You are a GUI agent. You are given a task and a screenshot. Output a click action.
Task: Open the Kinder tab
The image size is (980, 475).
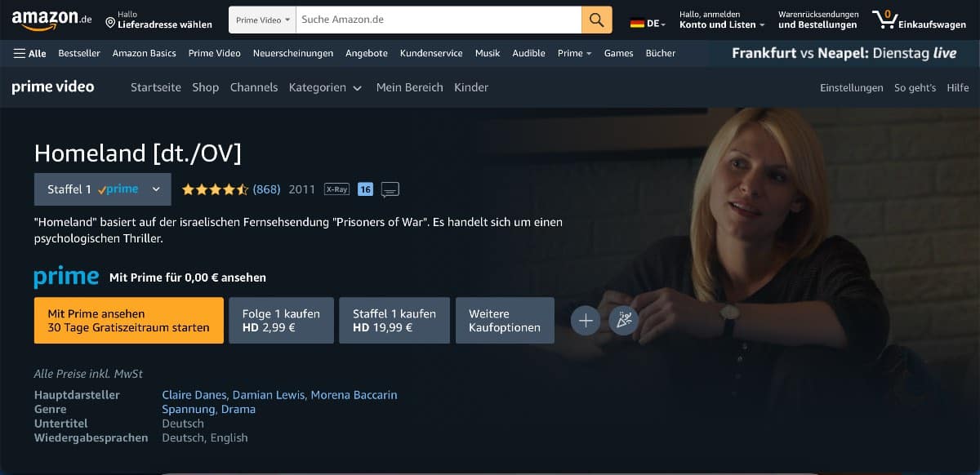click(x=471, y=87)
